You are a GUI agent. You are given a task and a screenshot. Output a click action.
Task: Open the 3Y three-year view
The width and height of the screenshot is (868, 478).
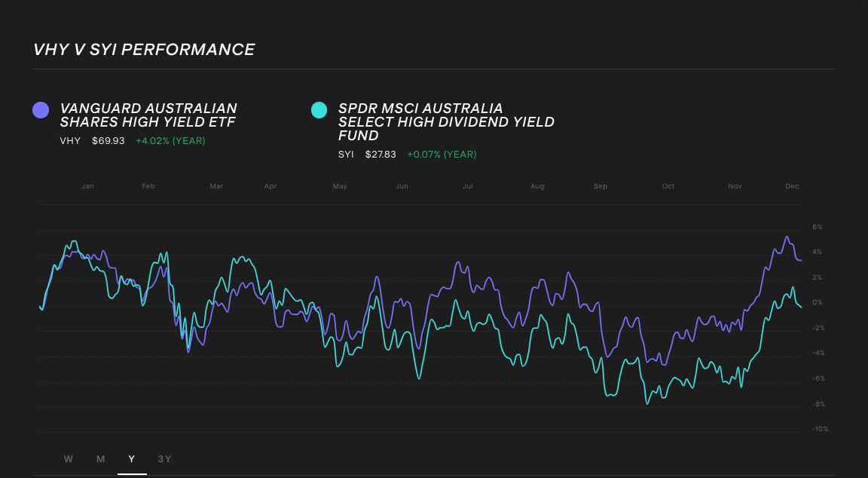(x=164, y=458)
